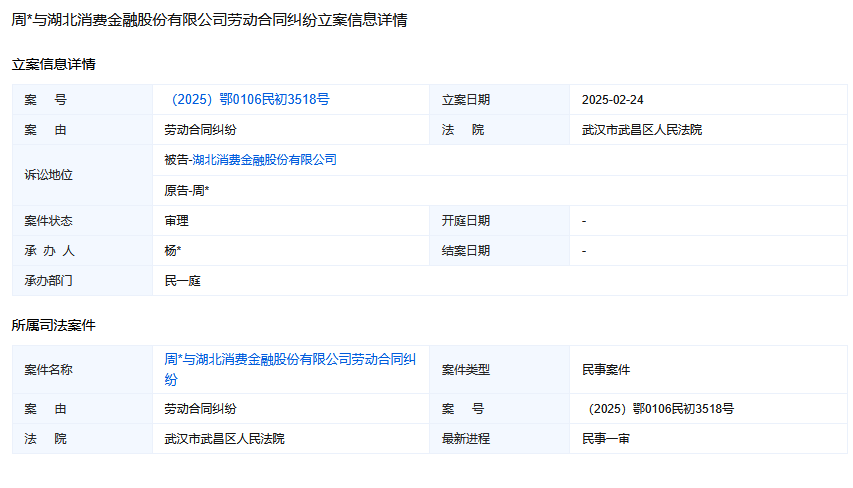Select the label 开庭日期
This screenshot has width=853, height=488.
point(466,221)
